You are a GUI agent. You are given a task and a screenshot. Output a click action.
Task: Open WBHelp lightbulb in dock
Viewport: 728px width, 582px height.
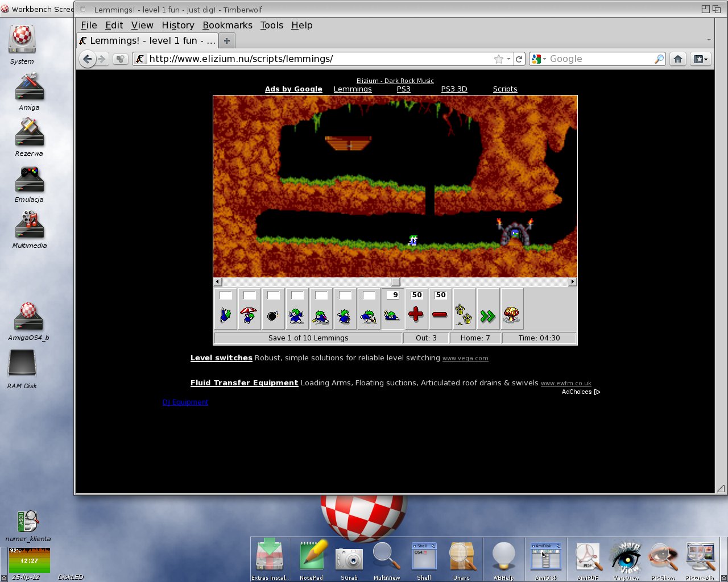point(504,559)
